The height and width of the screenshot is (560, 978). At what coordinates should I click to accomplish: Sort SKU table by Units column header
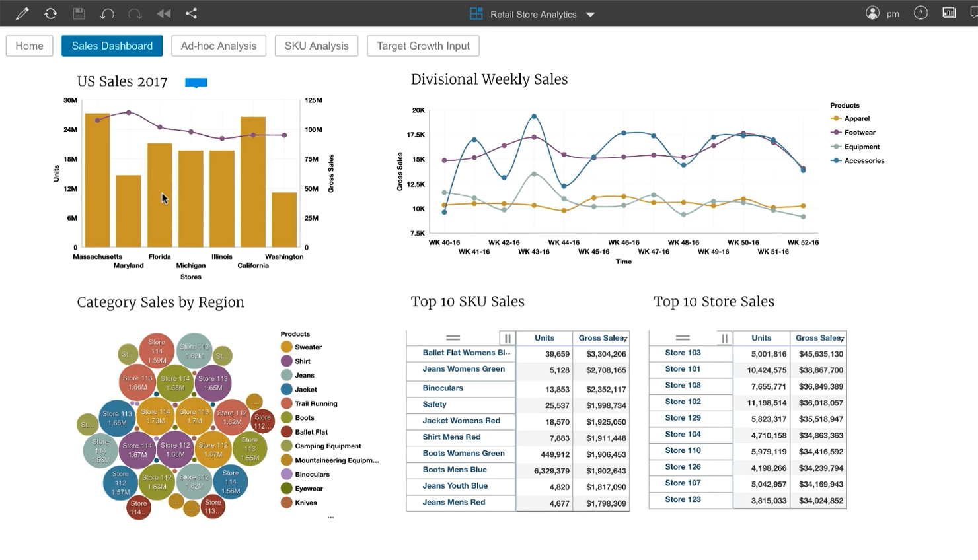545,338
